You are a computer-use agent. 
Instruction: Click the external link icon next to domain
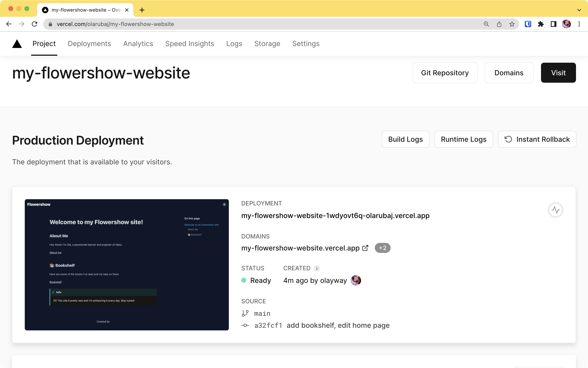pyautogui.click(x=365, y=248)
